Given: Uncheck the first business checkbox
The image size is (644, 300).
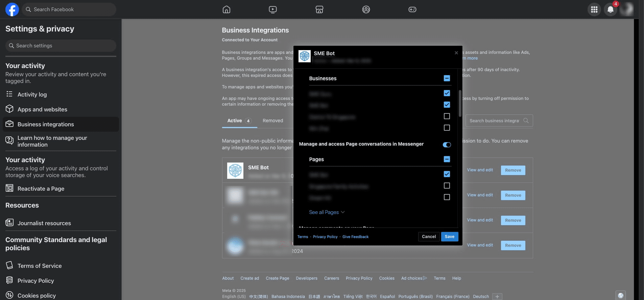Looking at the screenshot, I should tap(447, 93).
